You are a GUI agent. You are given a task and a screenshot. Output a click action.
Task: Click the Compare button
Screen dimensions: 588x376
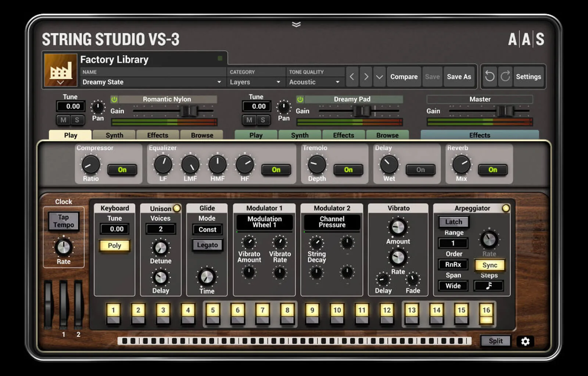pyautogui.click(x=404, y=77)
